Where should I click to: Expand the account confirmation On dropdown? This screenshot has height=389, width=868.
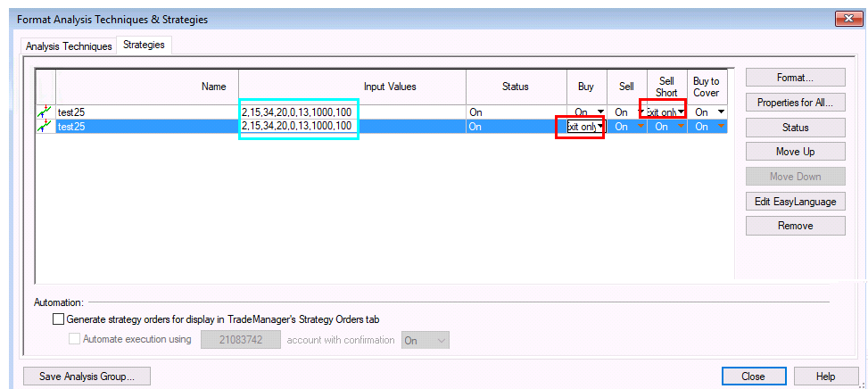440,340
